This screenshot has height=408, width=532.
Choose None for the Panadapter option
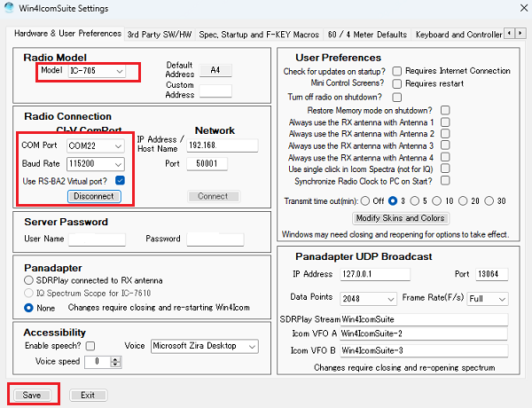click(x=29, y=307)
